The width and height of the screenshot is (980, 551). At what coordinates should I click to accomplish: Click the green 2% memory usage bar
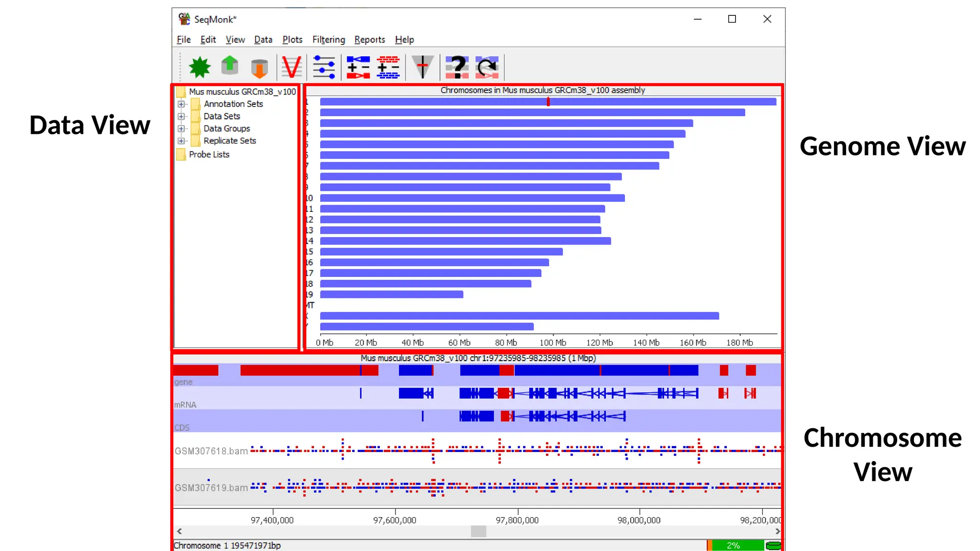[x=736, y=545]
